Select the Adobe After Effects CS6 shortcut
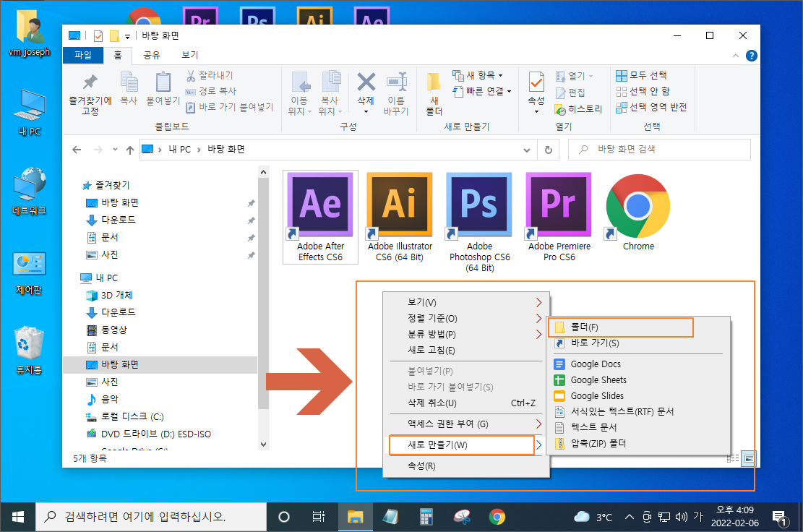Screen dimensions: 803x532 (321, 217)
